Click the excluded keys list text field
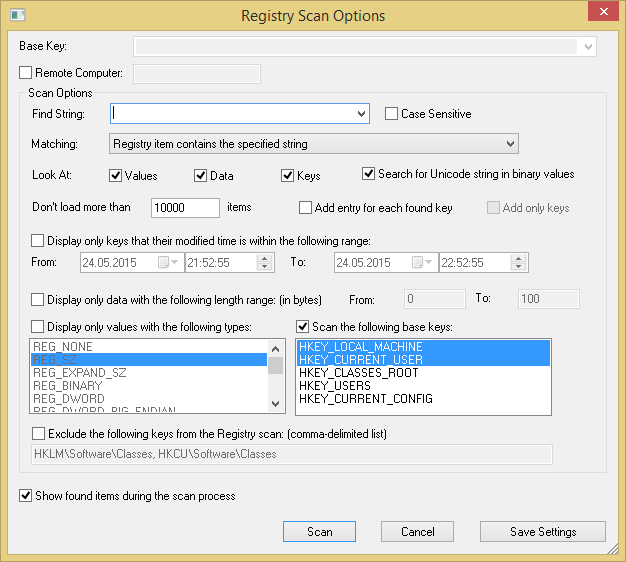The image size is (626, 562). coord(292,454)
